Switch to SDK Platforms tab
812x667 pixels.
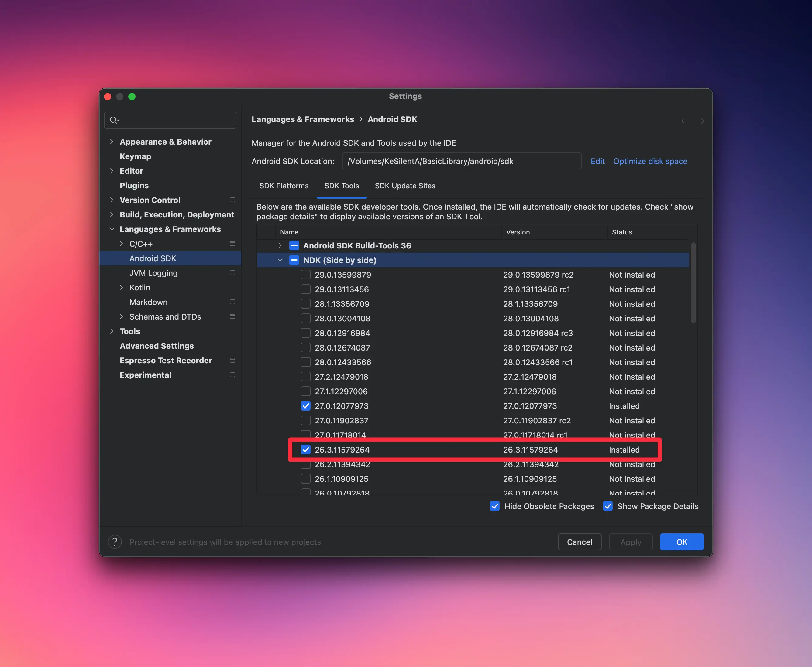click(x=284, y=186)
